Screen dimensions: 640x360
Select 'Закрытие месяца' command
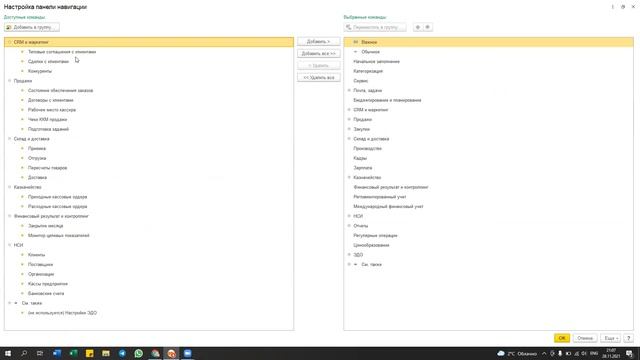(46, 226)
